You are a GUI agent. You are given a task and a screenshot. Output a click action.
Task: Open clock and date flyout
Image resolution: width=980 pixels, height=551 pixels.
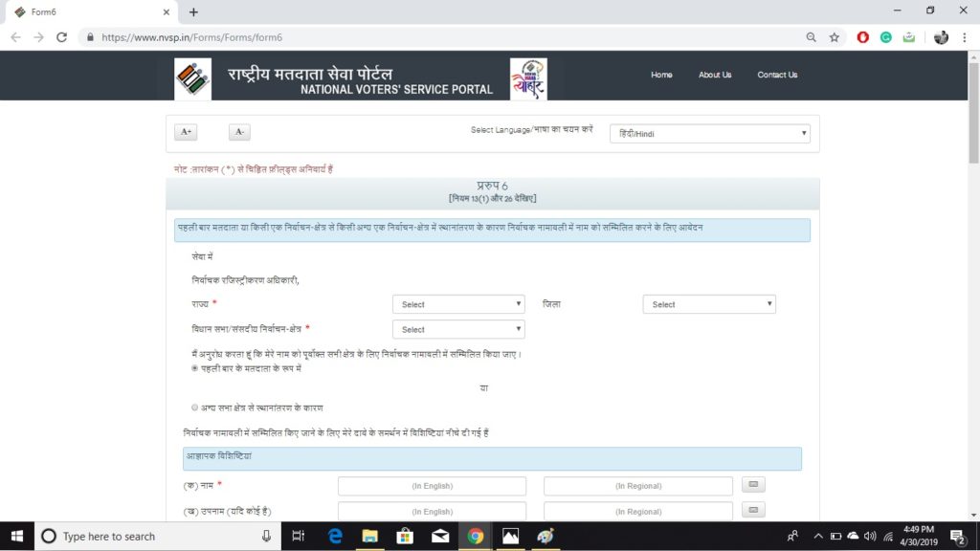click(918, 536)
